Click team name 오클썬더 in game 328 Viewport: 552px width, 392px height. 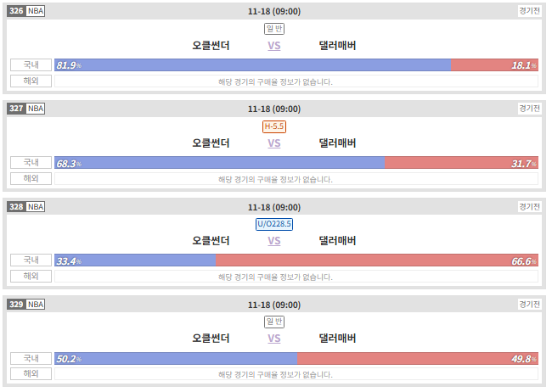coord(211,241)
